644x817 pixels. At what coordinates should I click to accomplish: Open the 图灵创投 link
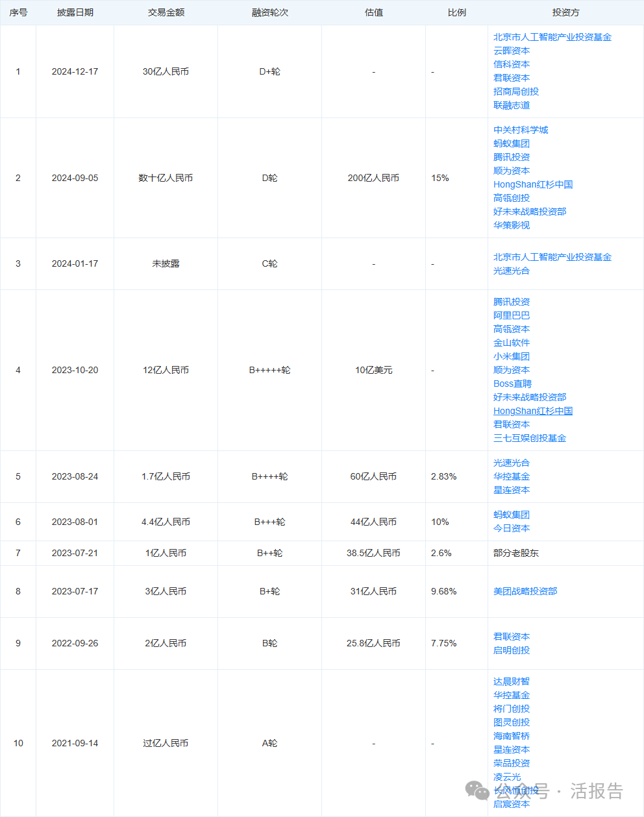click(x=512, y=722)
